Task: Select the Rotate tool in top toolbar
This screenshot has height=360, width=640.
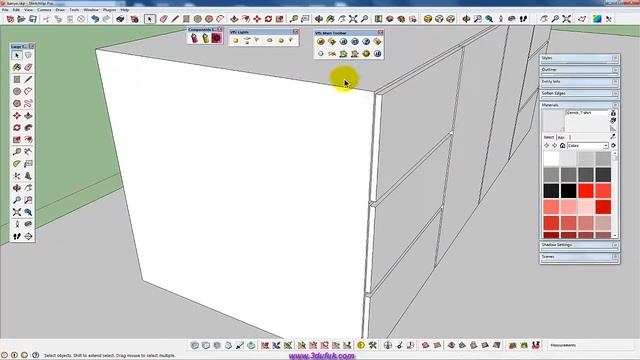Action: tap(268, 19)
